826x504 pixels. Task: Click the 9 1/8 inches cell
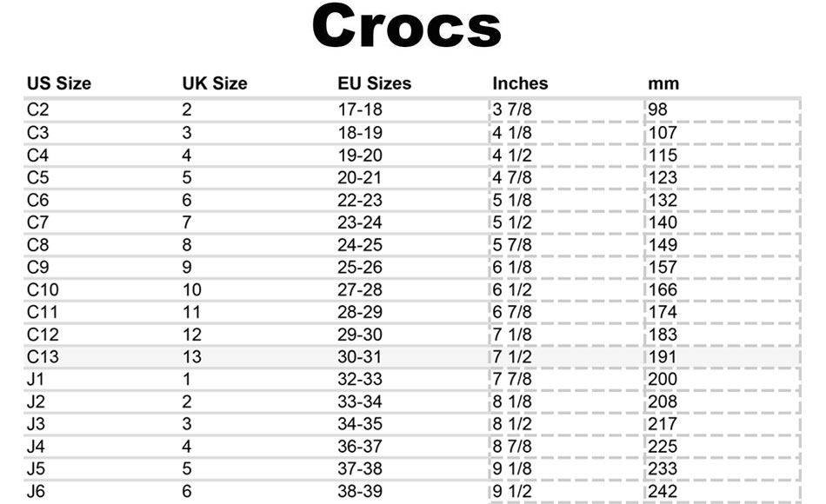(512, 468)
